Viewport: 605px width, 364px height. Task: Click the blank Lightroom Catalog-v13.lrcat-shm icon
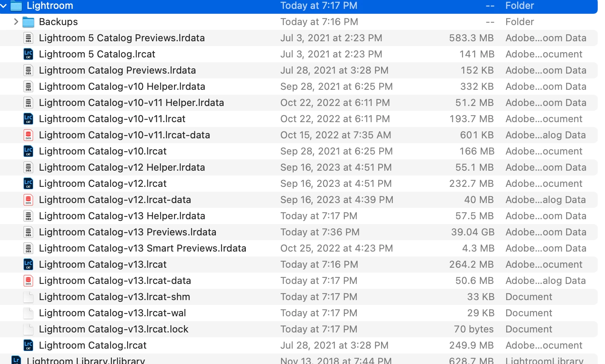[28, 297]
